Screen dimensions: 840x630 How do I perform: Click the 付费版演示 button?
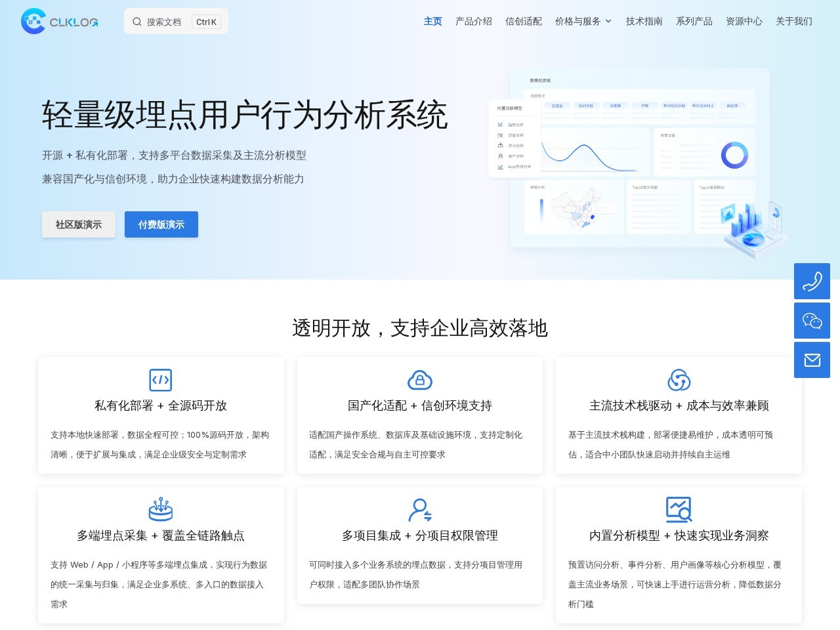point(161,224)
